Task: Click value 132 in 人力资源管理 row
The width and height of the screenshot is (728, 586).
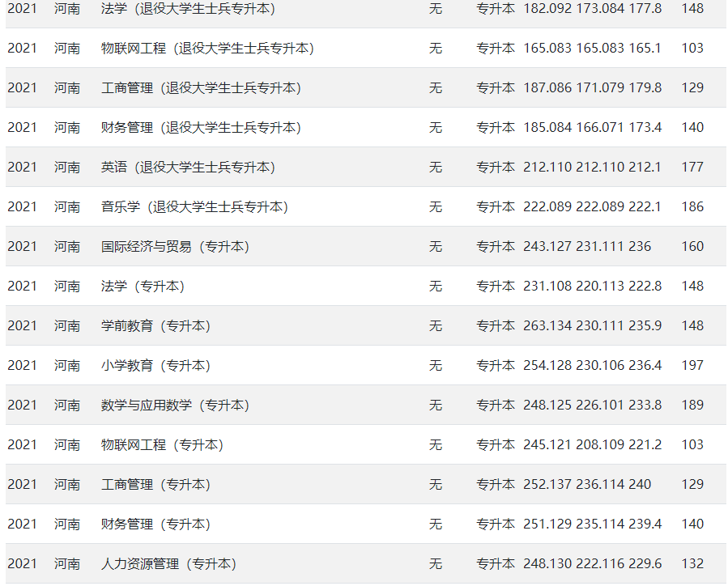Action: pos(692,563)
